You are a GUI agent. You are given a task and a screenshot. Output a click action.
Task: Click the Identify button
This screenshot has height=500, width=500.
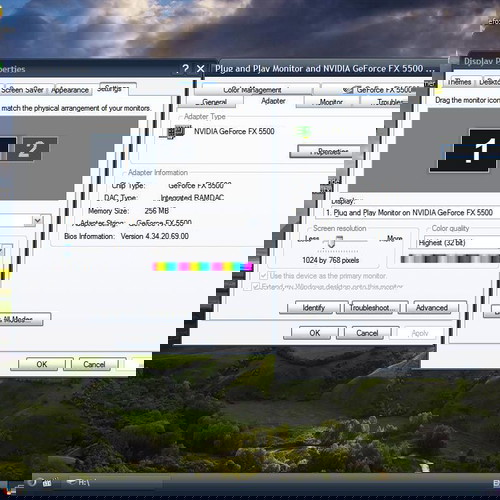(x=313, y=308)
